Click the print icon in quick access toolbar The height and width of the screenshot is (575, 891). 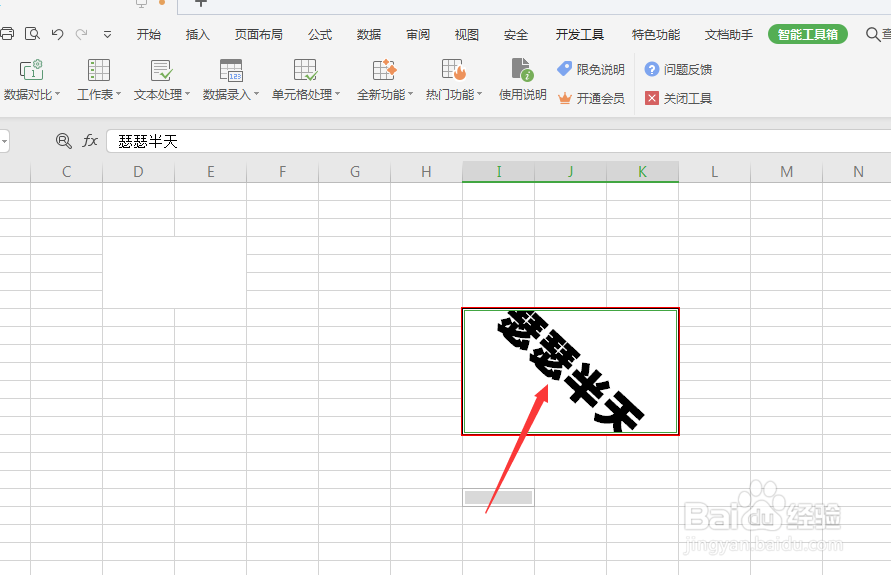click(x=6, y=34)
